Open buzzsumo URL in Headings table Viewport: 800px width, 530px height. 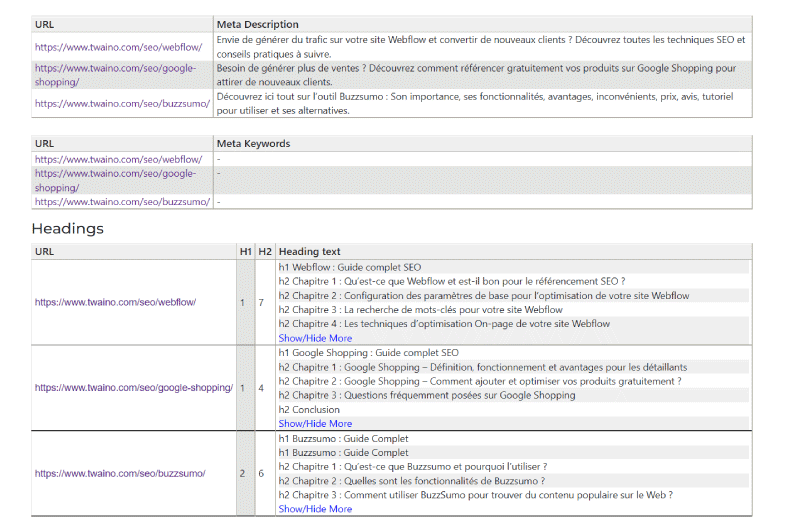[x=120, y=473]
